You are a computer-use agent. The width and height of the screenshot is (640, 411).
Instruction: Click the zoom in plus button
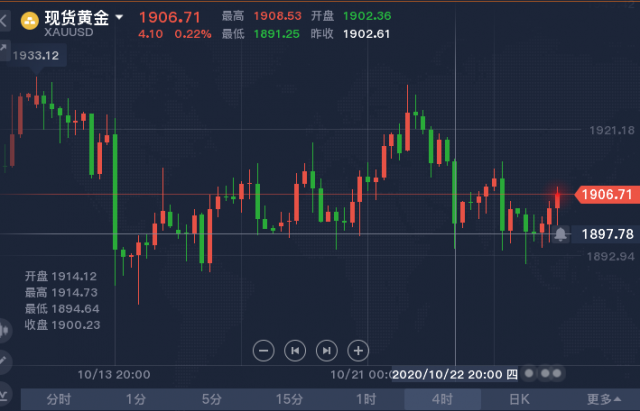point(358,351)
